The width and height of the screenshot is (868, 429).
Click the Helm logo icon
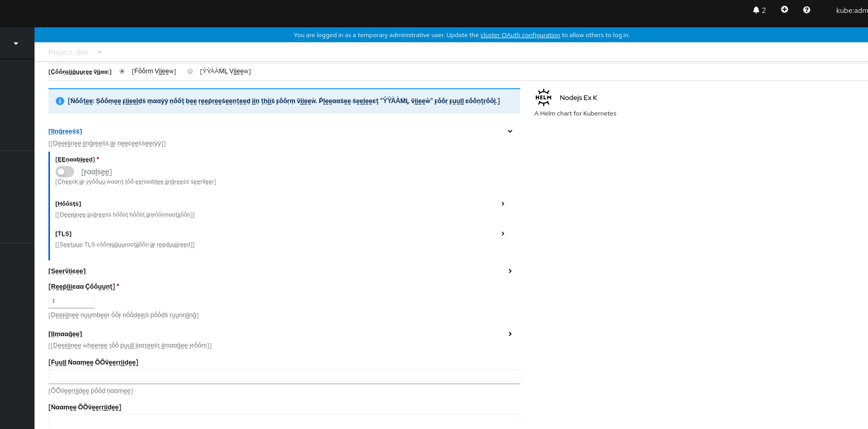(543, 97)
